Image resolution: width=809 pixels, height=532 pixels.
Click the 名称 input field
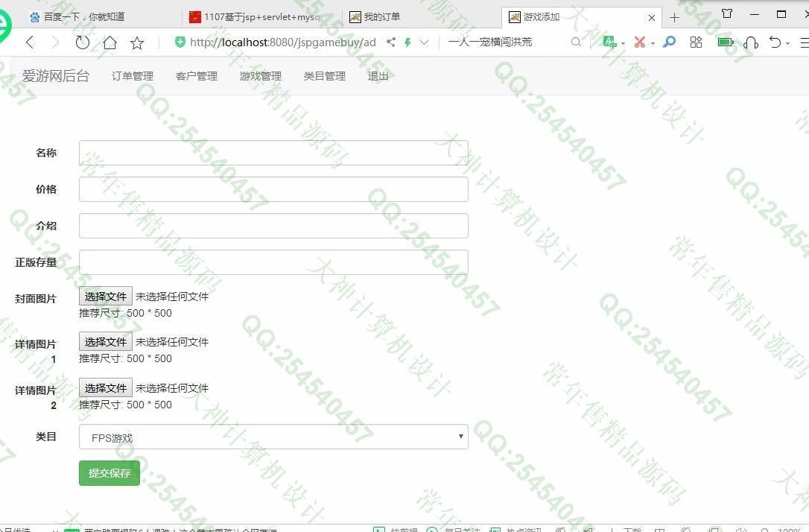273,153
